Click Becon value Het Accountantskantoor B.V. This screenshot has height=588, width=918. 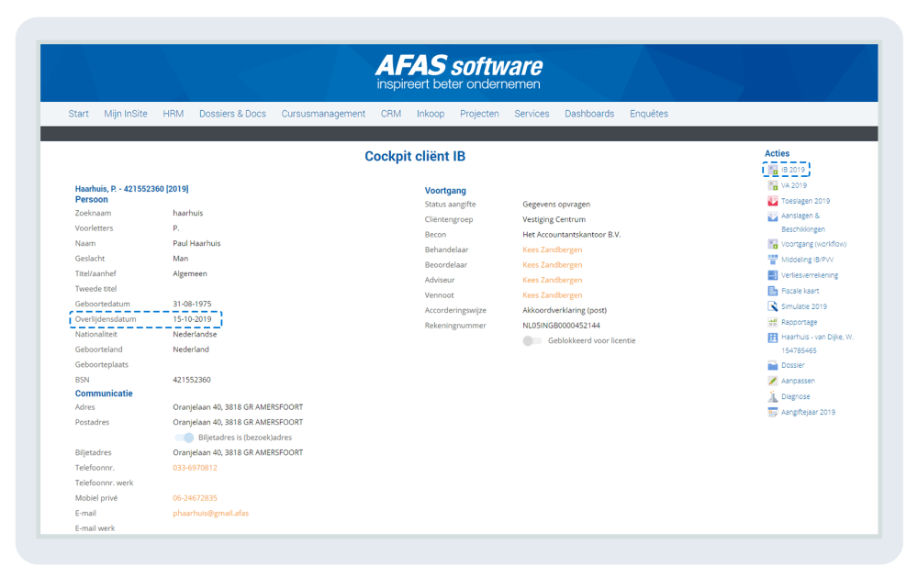pos(571,235)
